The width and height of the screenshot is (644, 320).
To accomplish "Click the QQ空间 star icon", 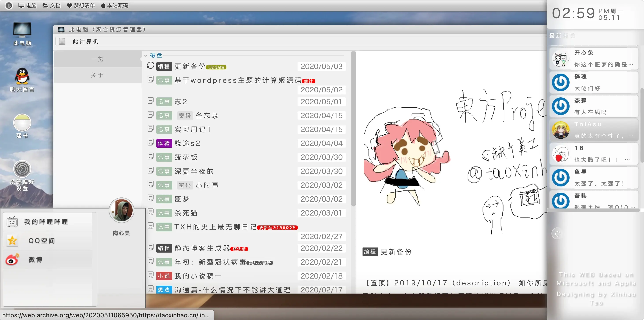I will click(x=12, y=241).
